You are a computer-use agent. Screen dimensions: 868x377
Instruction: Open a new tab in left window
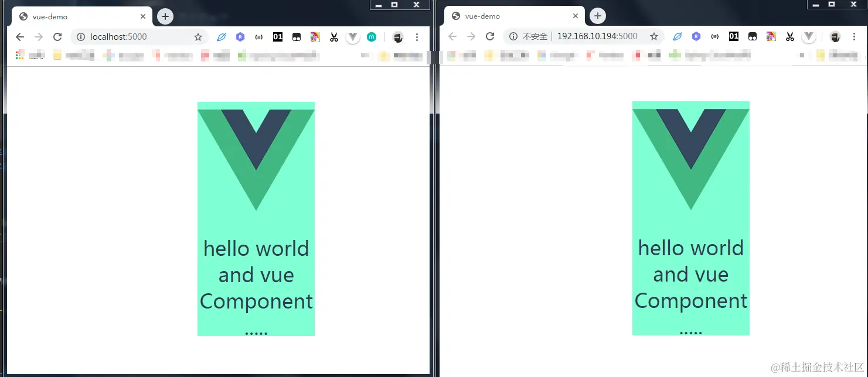click(165, 16)
